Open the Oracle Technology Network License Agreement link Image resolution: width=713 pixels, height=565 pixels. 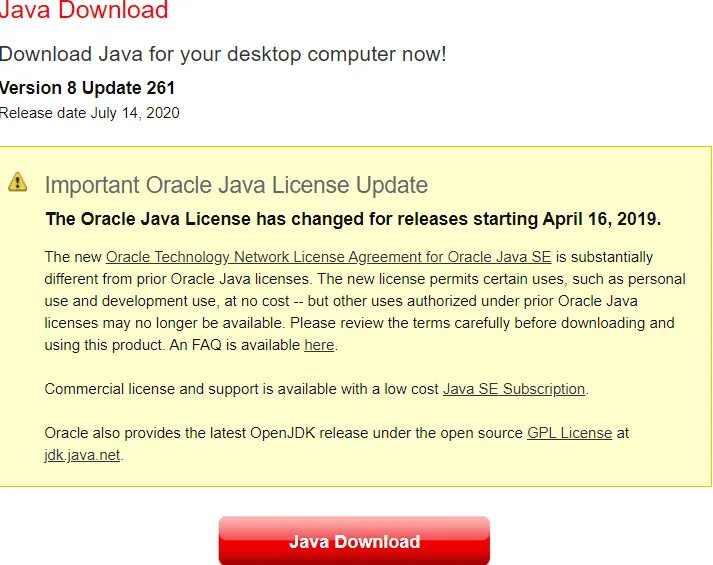[328, 257]
